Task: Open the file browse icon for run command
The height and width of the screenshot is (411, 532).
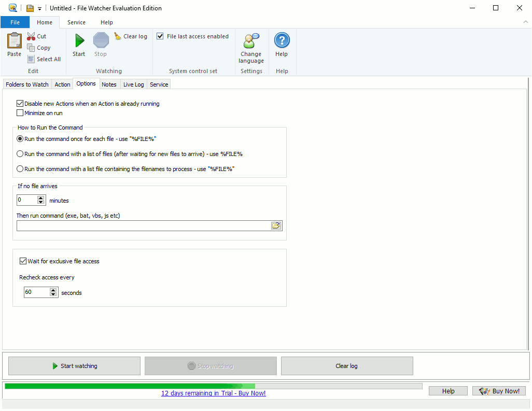Action: click(276, 225)
